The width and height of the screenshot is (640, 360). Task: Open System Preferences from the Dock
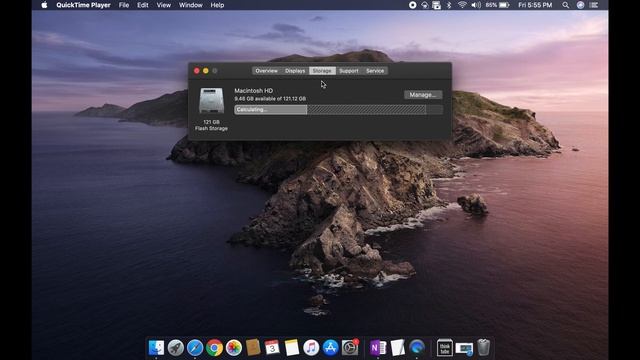(350, 348)
